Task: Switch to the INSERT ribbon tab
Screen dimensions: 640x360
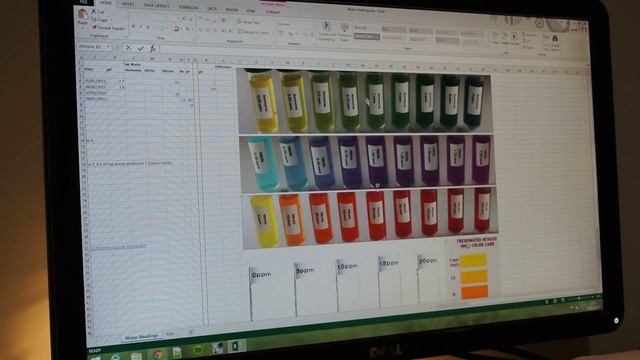Action: tap(128, 4)
